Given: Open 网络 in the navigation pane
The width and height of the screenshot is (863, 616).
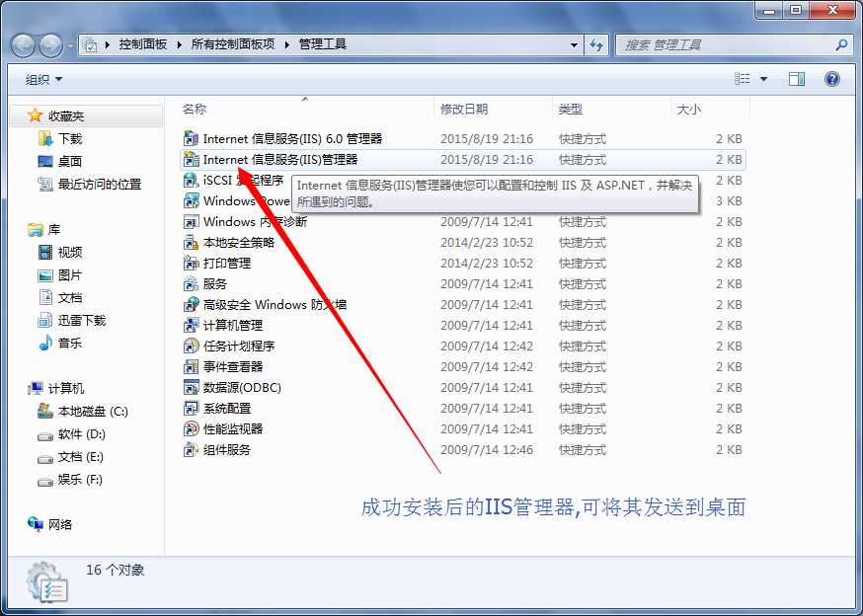Looking at the screenshot, I should click(x=60, y=524).
